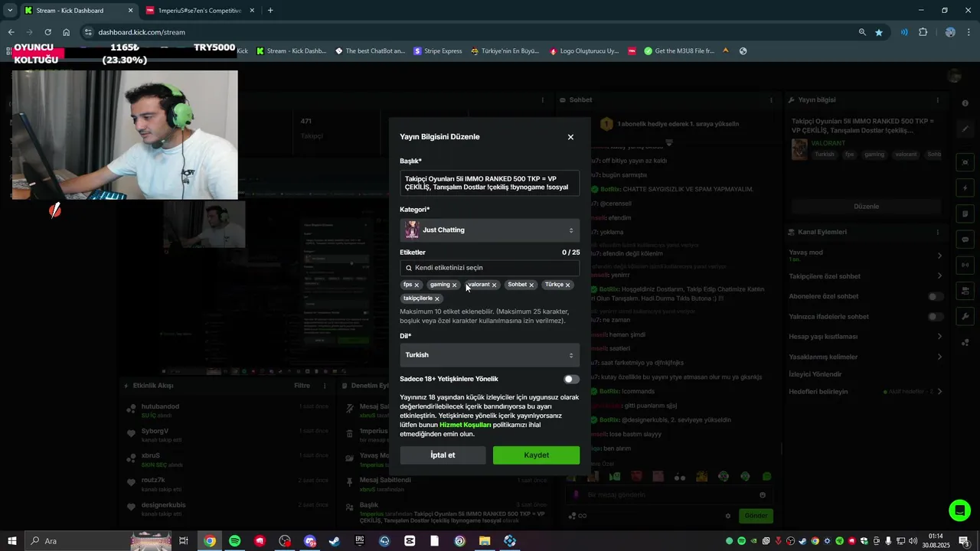Open Kanal Eylemleri panel three-dot menu
Screen dimensions: 980x551
point(937,232)
